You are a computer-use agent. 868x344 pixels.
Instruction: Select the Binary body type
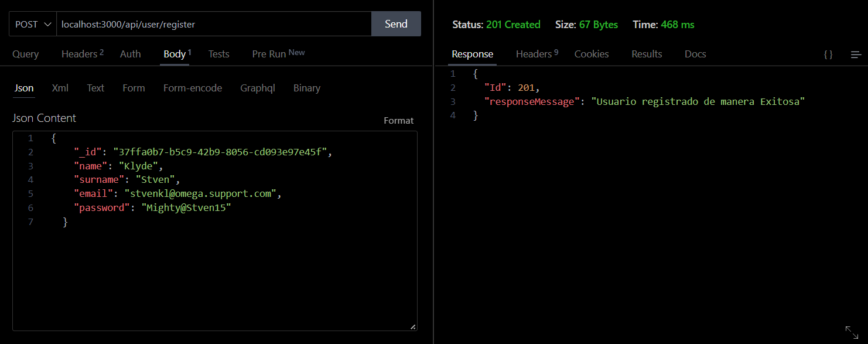pyautogui.click(x=307, y=88)
